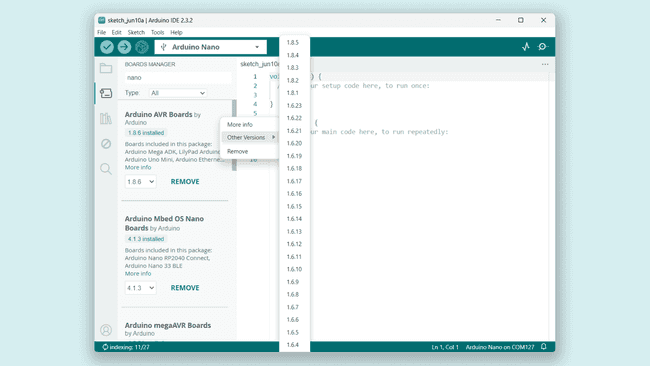This screenshot has width=650, height=366.
Task: Click REMOVE for Arduino AVR Boards
Action: (x=185, y=182)
